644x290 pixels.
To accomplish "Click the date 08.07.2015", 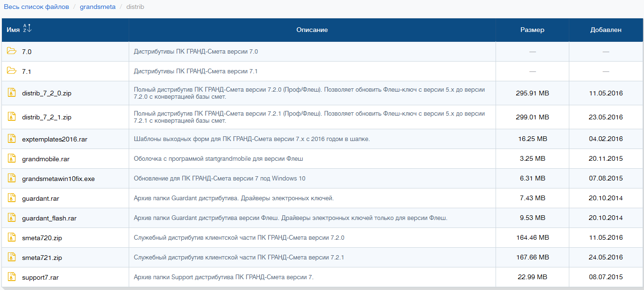I will 606,277.
